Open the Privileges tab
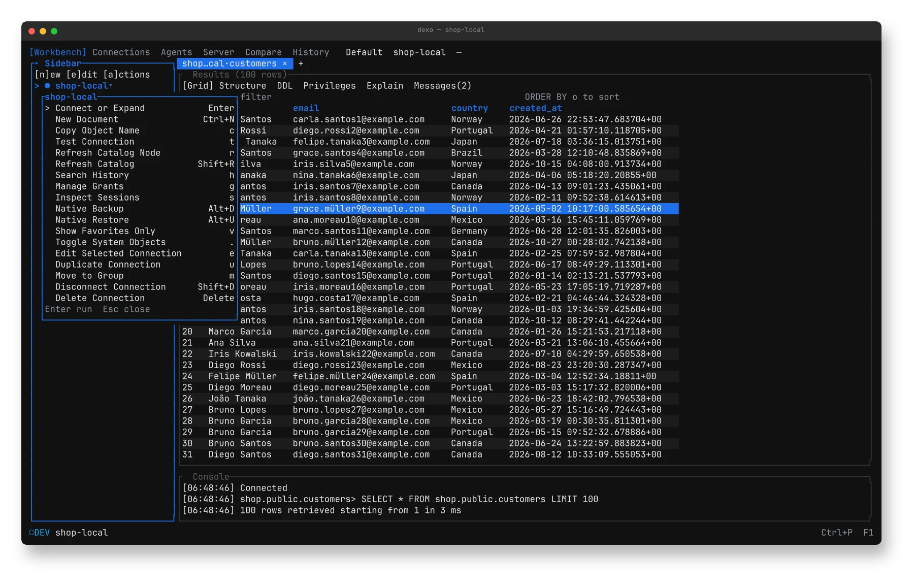 (x=330, y=86)
